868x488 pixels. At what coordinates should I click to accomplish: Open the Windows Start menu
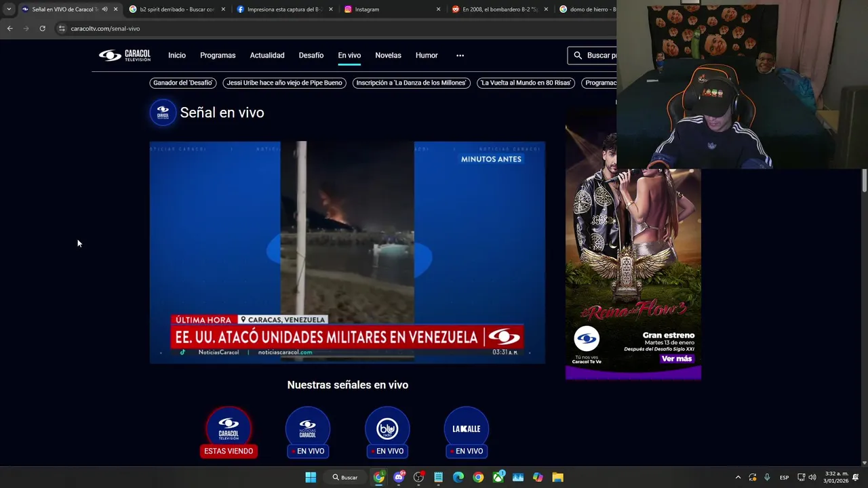tap(311, 477)
